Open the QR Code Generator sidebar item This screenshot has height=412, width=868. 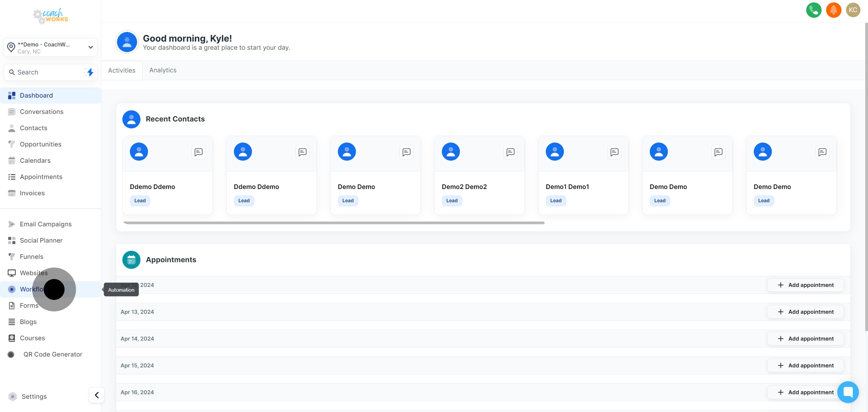click(52, 354)
